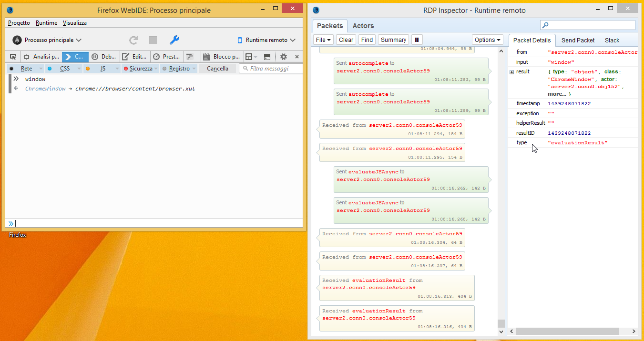The height and width of the screenshot is (341, 644).
Task: Open the timeline waterfall icon tab
Action: click(191, 57)
